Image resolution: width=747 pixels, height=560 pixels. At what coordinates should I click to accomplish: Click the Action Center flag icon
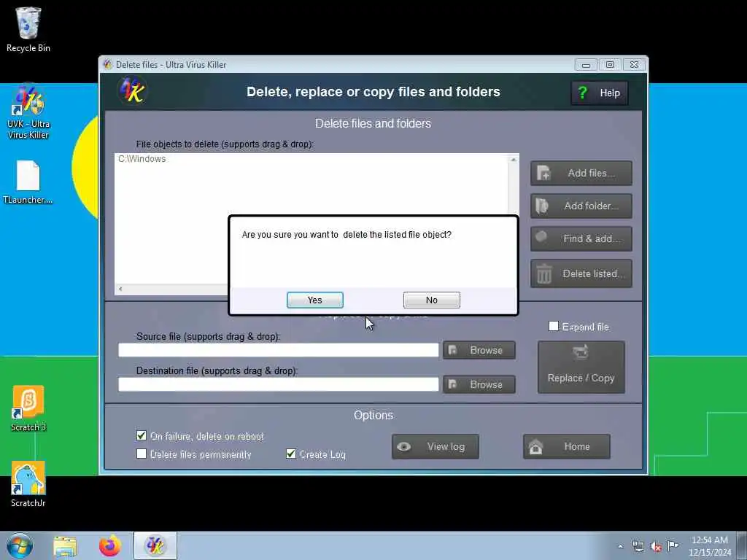coord(673,545)
